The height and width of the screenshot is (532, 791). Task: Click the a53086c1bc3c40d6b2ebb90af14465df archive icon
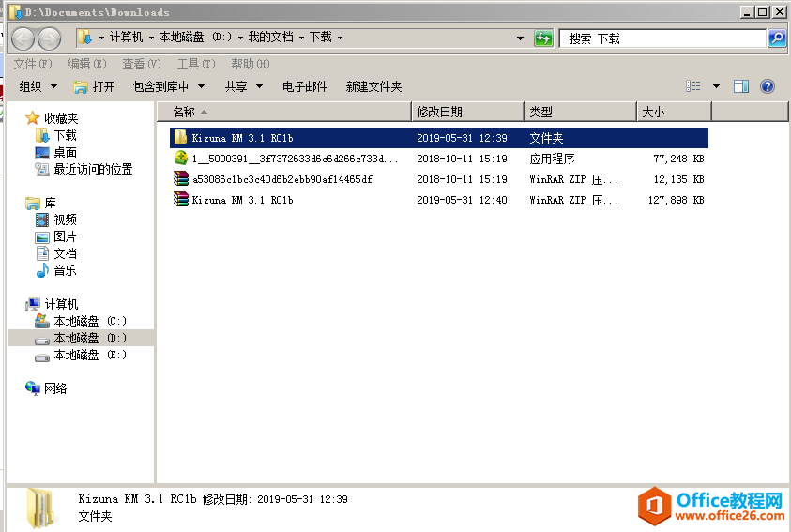[180, 179]
